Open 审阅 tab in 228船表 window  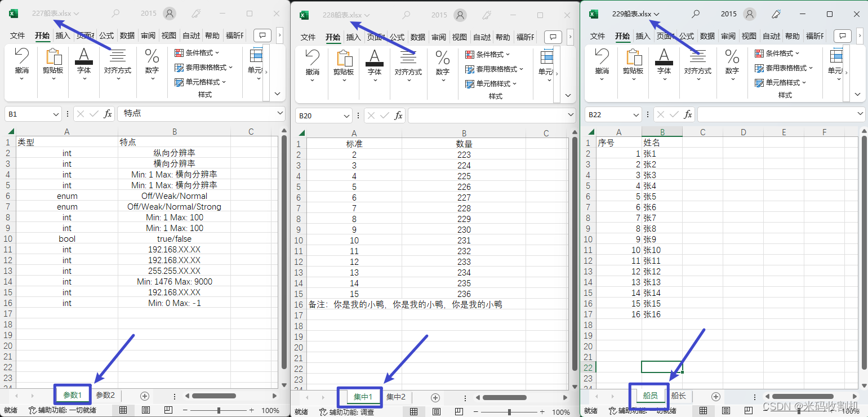pos(439,37)
